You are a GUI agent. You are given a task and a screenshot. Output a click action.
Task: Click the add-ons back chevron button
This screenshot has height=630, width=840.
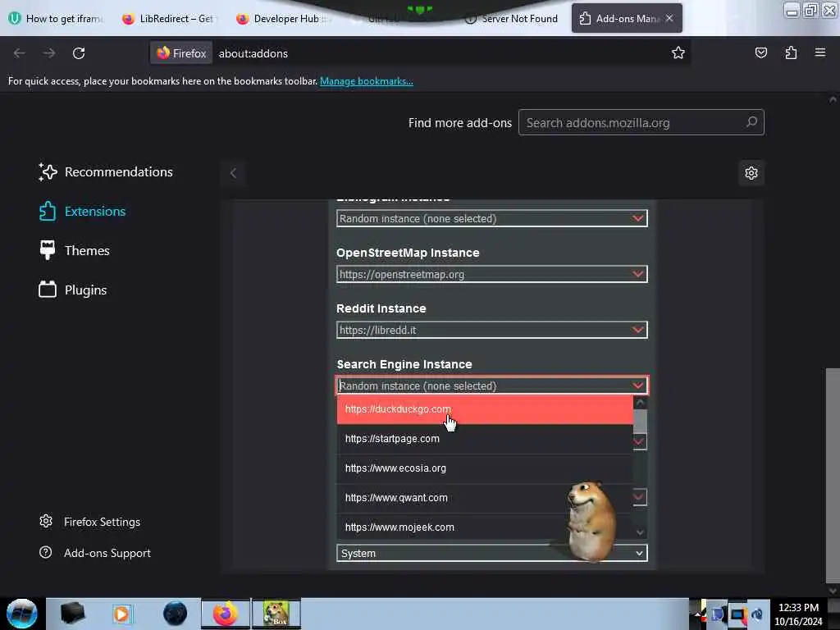pos(233,173)
